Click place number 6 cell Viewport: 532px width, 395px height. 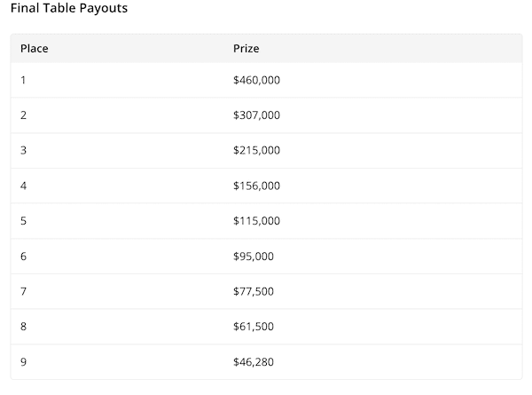(24, 257)
